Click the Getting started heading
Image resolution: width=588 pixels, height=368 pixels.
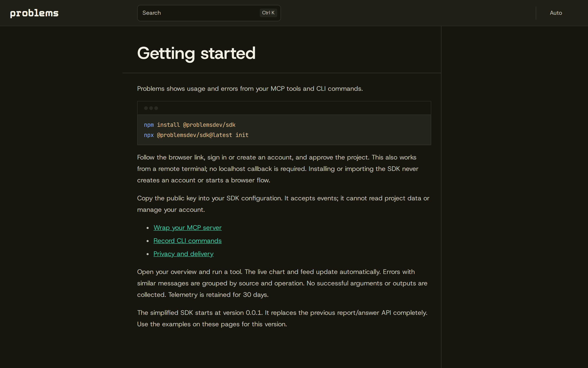pos(196,53)
